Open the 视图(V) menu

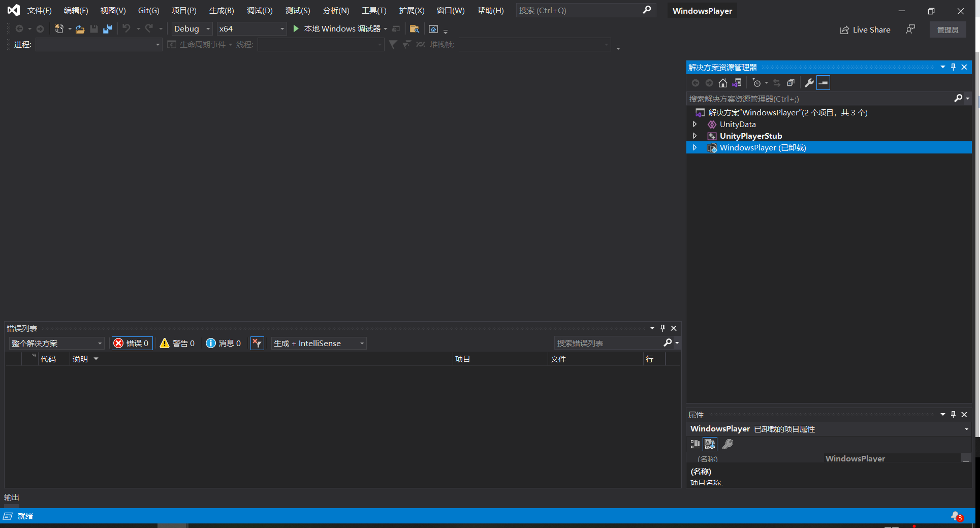pos(113,11)
